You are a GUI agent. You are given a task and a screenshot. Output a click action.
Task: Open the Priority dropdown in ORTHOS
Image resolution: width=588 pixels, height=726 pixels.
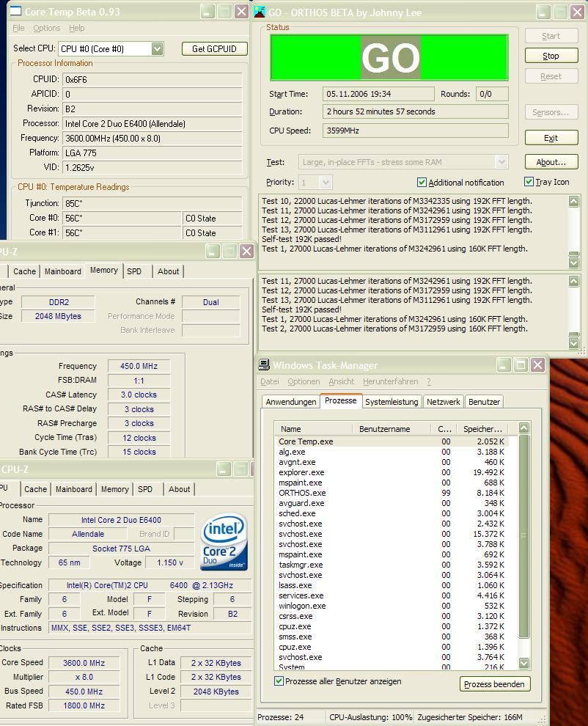[x=326, y=182]
